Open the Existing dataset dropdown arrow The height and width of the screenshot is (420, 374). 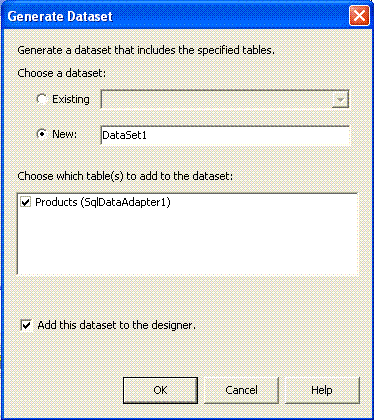click(x=340, y=99)
